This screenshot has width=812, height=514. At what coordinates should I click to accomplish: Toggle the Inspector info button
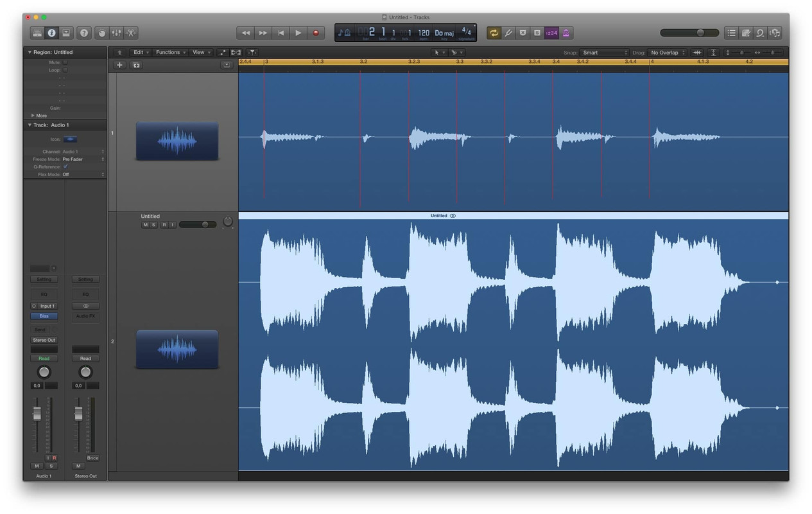51,33
